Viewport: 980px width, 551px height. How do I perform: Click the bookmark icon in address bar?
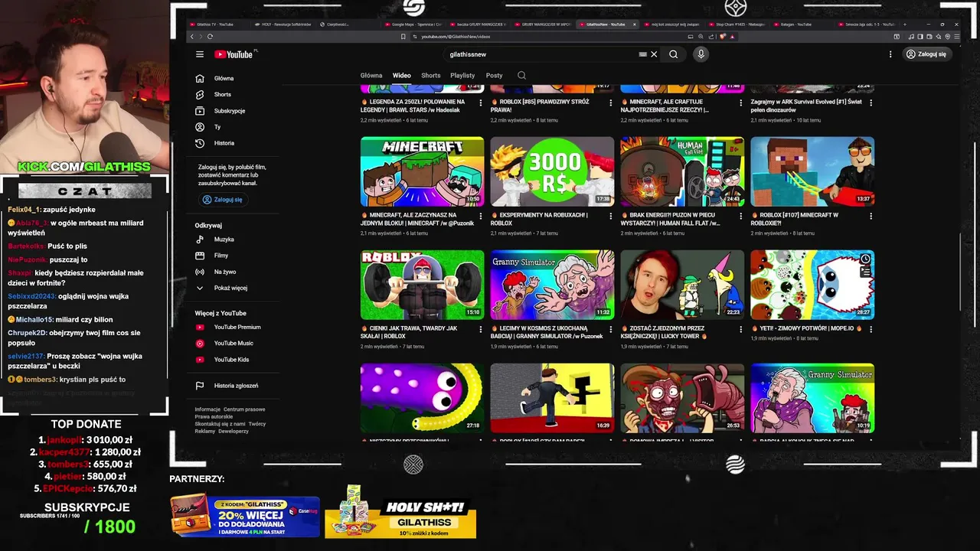coord(403,36)
